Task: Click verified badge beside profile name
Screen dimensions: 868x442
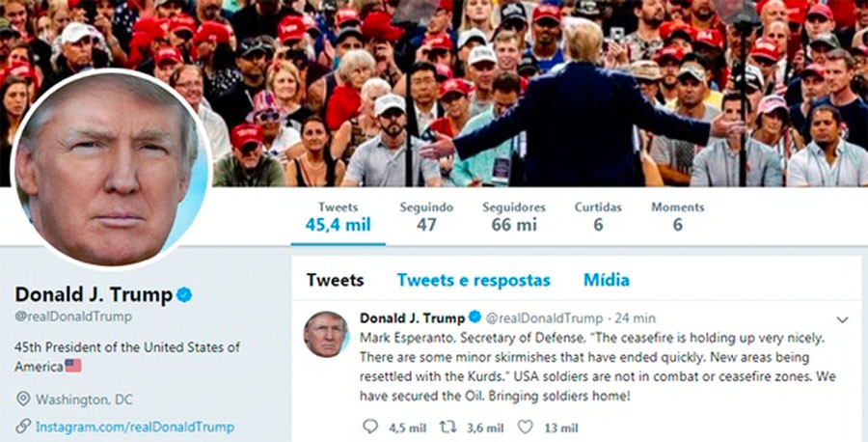Action: pyautogui.click(x=184, y=295)
